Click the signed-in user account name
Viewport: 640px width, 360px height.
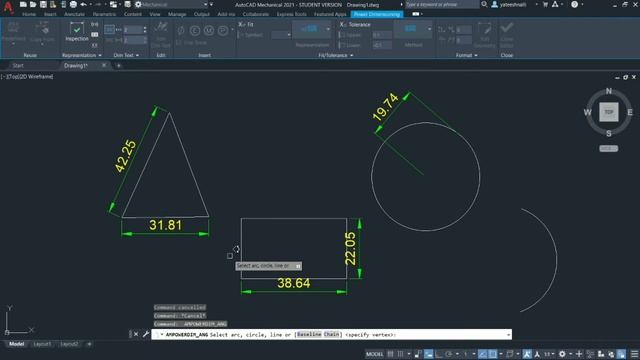(513, 4)
